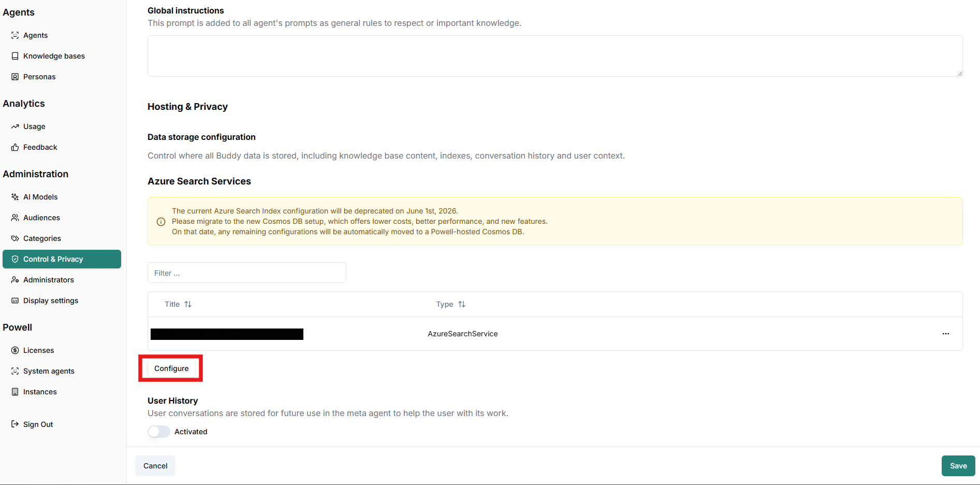Click the Administrators user icon
This screenshot has height=485, width=980.
pyautogui.click(x=15, y=280)
